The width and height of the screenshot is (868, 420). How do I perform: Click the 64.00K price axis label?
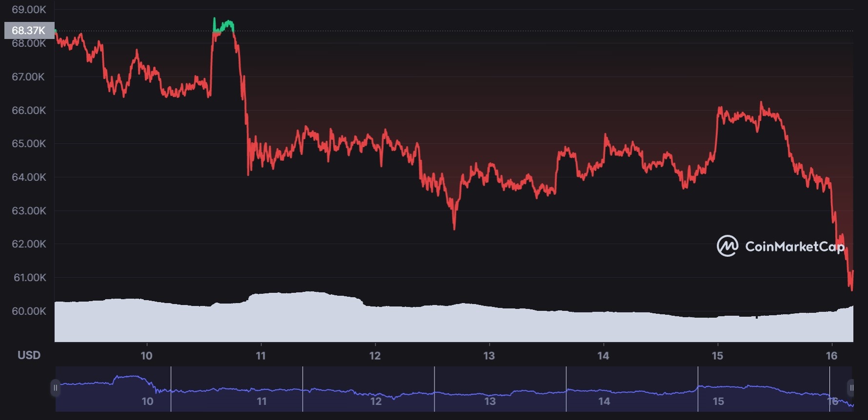point(29,177)
